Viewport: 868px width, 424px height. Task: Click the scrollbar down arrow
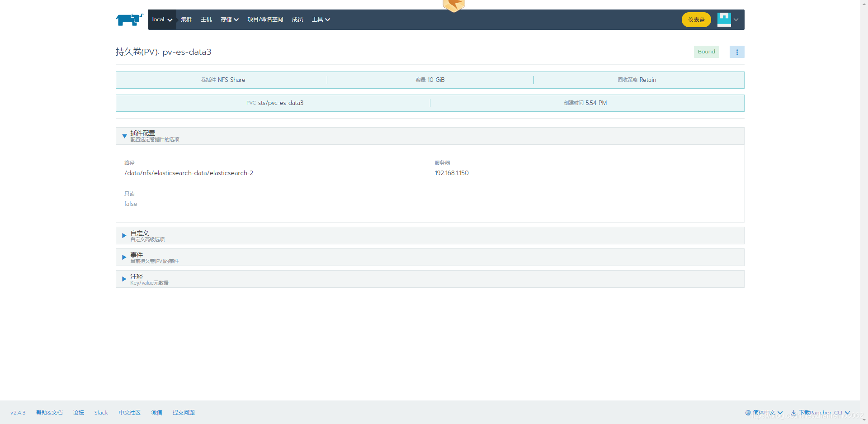point(864,420)
